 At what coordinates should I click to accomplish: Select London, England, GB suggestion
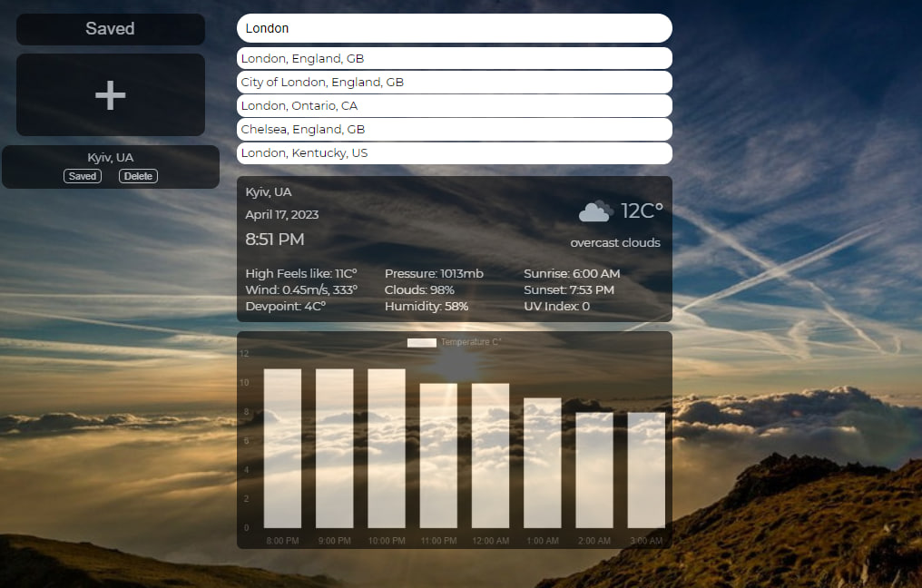(454, 59)
